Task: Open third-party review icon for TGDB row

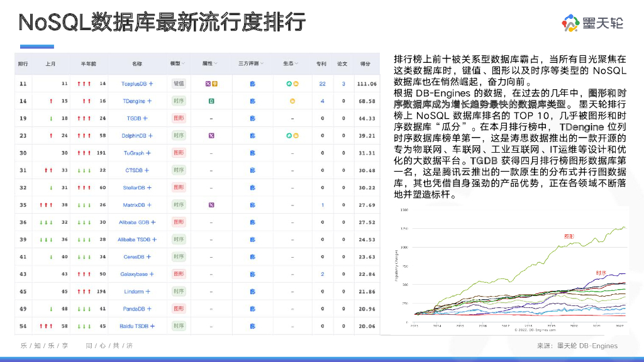Action: 252,118
